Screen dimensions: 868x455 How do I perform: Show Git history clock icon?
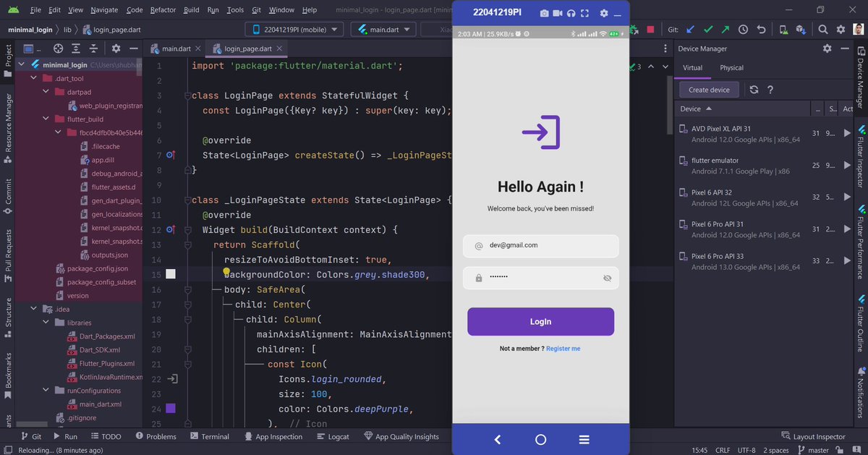click(744, 30)
